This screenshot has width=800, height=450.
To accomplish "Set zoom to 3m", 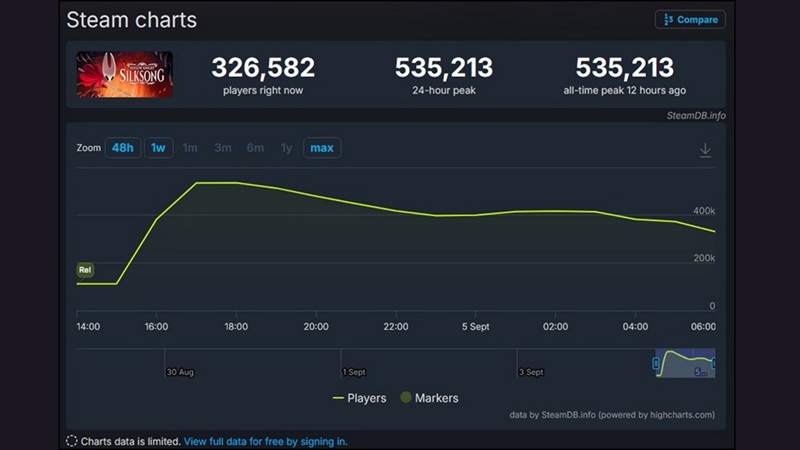I will 223,148.
